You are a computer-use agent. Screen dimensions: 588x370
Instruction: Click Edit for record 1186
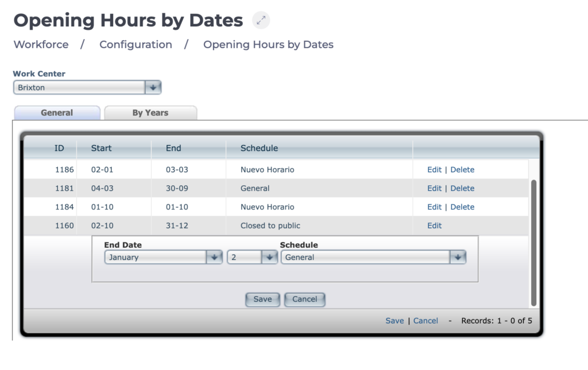[434, 170]
